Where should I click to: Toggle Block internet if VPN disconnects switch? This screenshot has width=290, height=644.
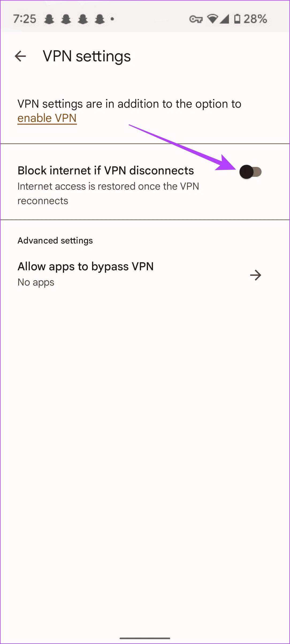click(250, 172)
